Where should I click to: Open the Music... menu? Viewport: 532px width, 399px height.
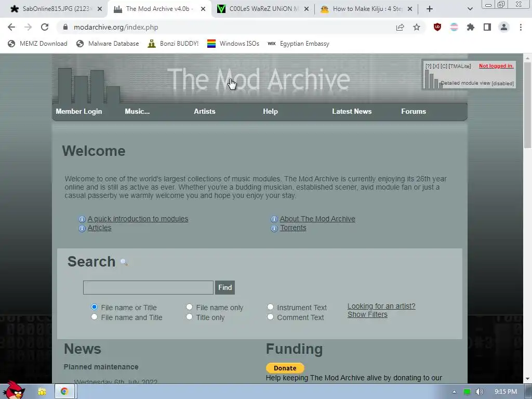[137, 111]
